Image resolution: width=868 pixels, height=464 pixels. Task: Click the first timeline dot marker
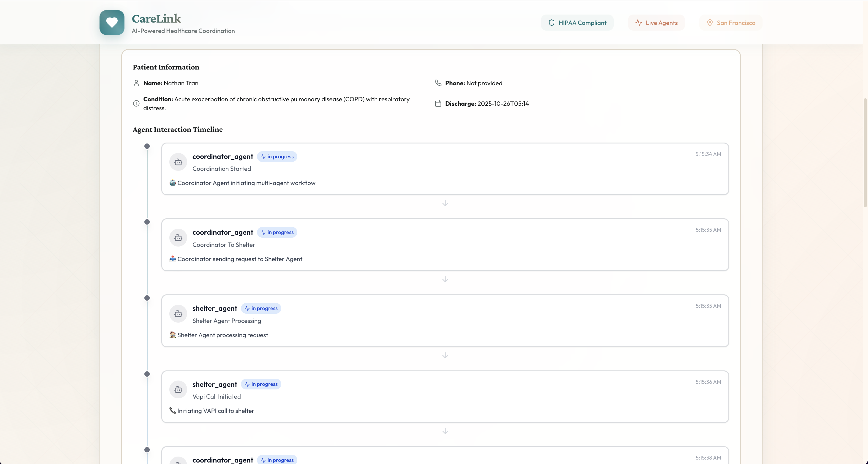click(147, 146)
